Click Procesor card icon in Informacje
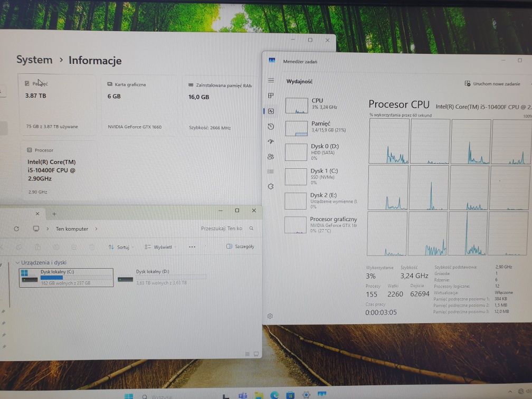Viewport: 532px width, 399px height. [x=30, y=150]
